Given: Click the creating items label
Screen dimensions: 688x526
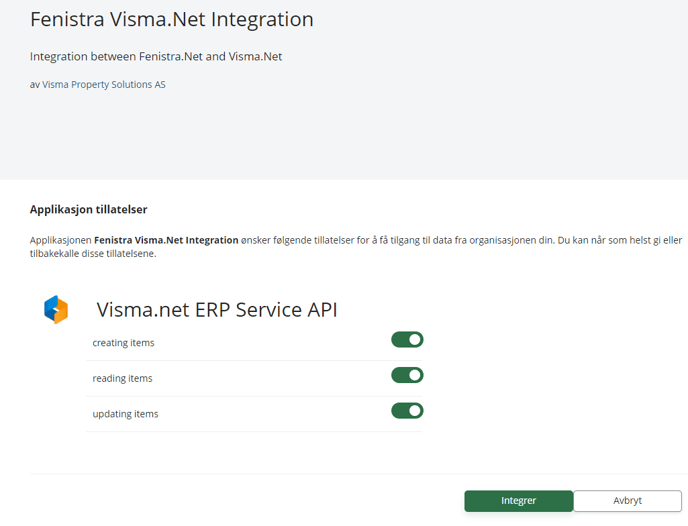Looking at the screenshot, I should (x=123, y=343).
